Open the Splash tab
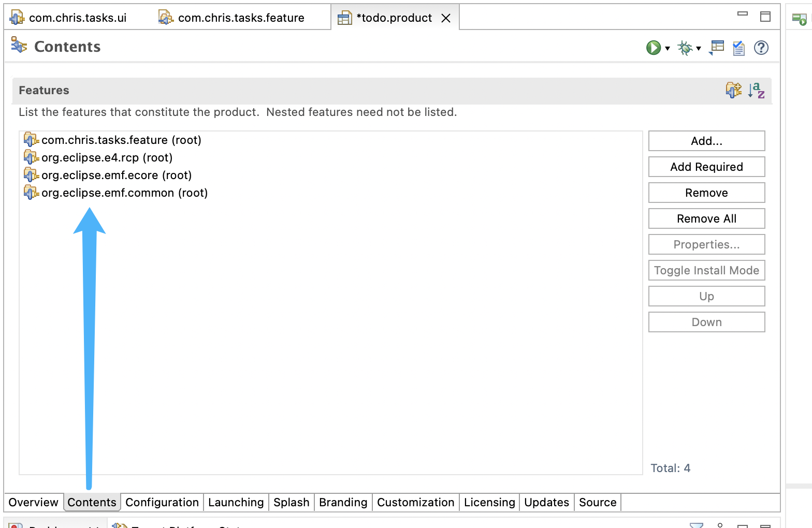Screen dimensions: 812x528 coord(292,502)
